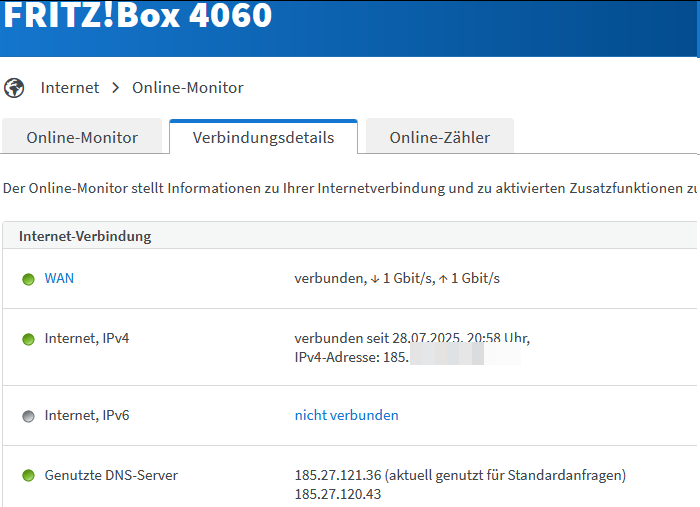700x507 pixels.
Task: Open the WAN link
Action: point(59,279)
